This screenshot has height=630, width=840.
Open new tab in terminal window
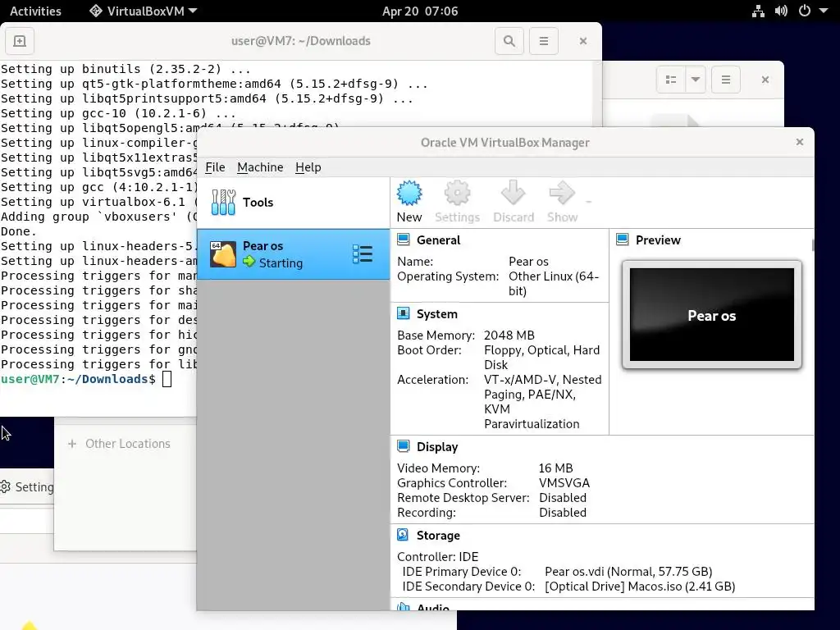pos(20,41)
